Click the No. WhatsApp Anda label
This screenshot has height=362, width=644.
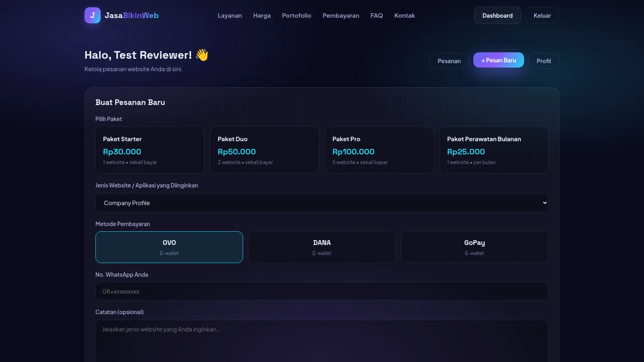point(122,275)
